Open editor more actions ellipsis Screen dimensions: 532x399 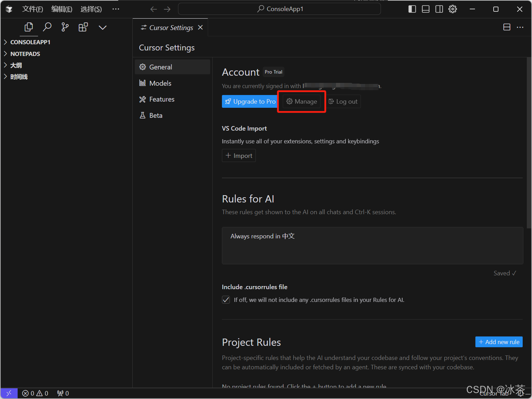coord(520,27)
